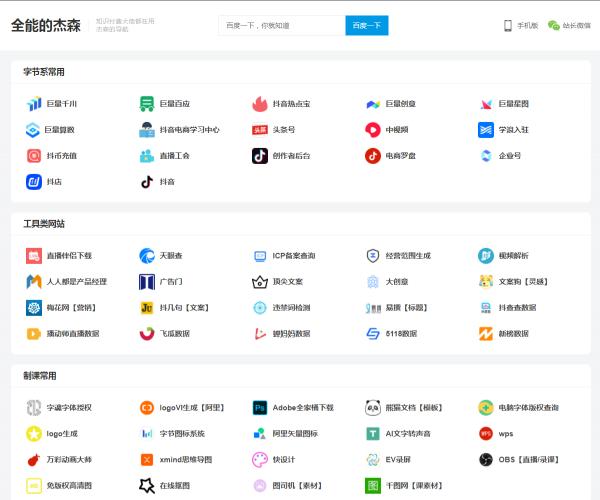Open the 字节图标系统 link
This screenshot has height=500, width=600.
tap(182, 433)
